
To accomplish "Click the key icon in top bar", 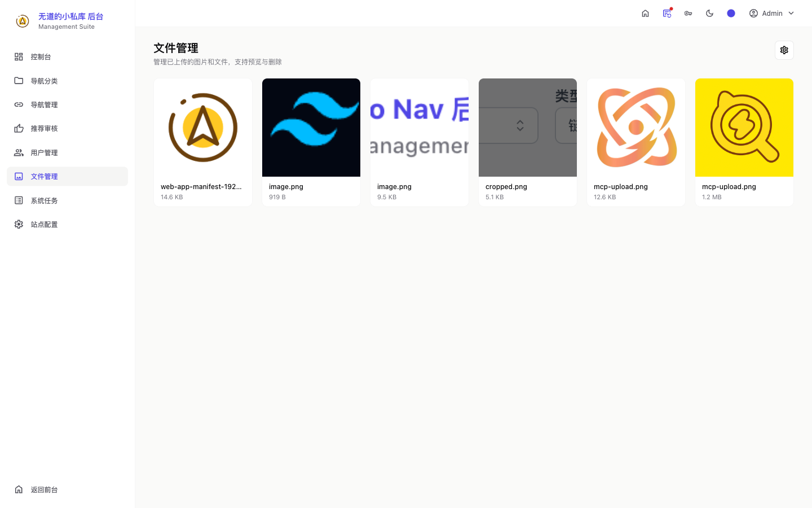I will tap(688, 14).
